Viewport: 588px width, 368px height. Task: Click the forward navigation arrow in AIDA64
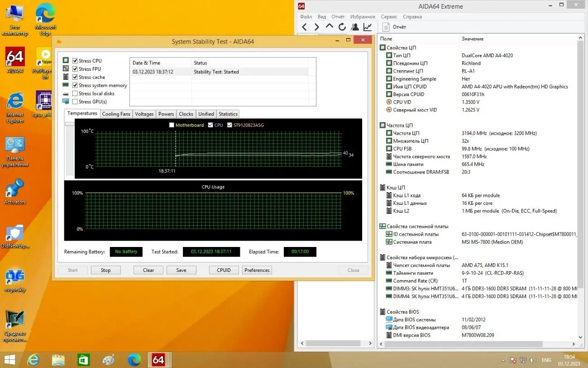coord(316,27)
